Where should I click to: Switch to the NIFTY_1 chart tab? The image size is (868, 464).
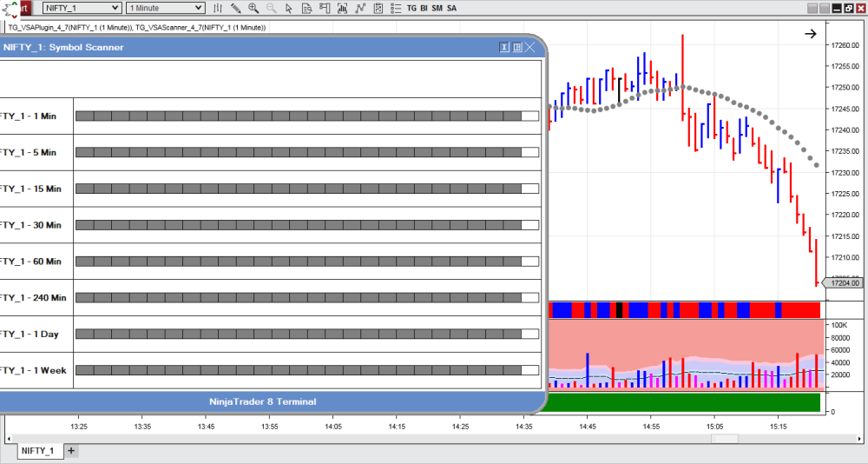(38, 451)
